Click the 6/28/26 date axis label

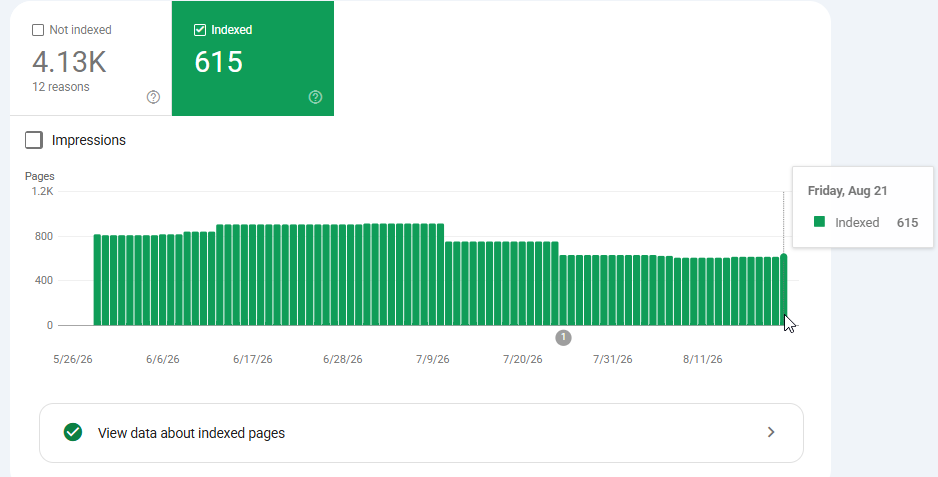pos(343,359)
